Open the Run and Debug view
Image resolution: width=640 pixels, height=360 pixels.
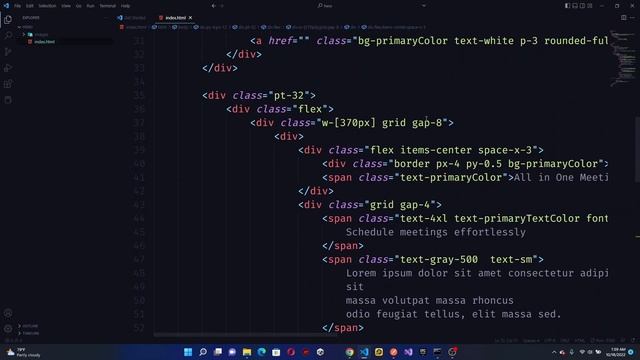(8, 68)
